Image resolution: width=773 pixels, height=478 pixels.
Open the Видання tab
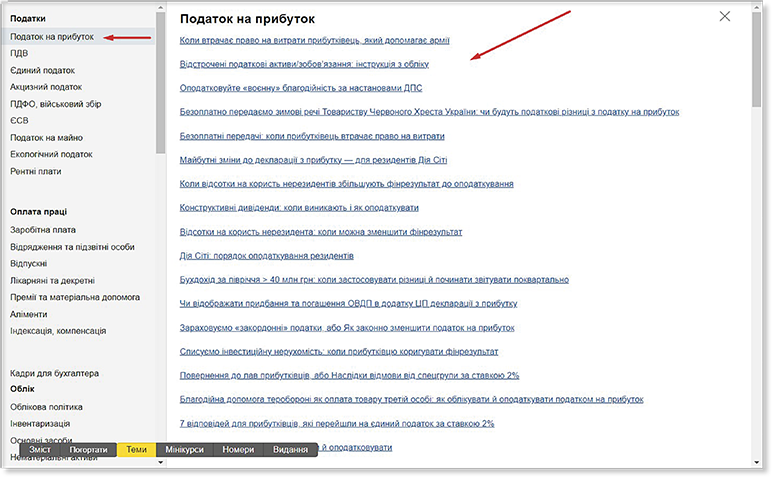tap(290, 450)
